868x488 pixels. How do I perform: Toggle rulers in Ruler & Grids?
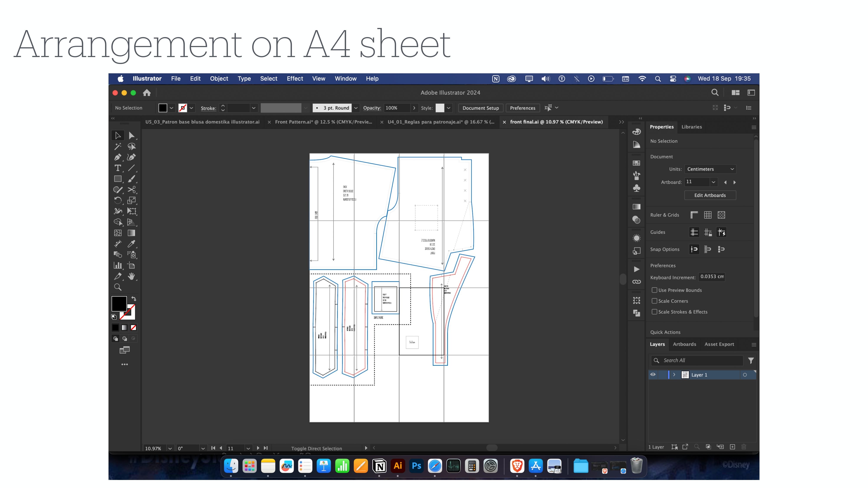(x=694, y=215)
